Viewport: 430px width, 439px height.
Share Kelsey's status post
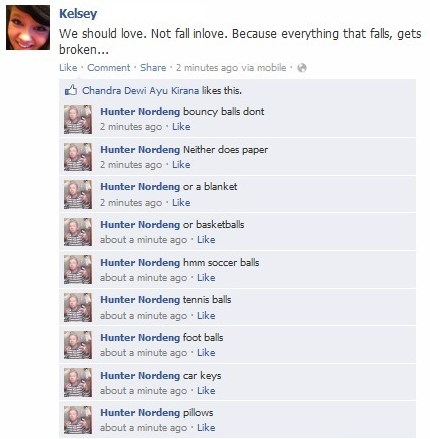tap(153, 68)
